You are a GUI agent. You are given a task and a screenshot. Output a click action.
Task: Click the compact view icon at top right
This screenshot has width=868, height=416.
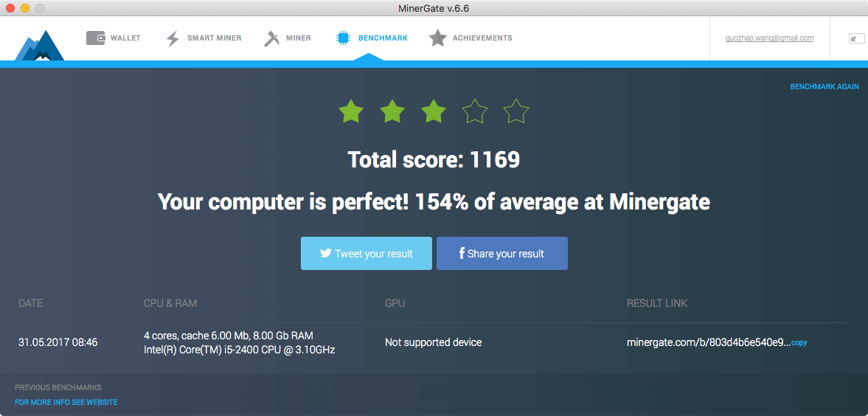pyautogui.click(x=856, y=39)
